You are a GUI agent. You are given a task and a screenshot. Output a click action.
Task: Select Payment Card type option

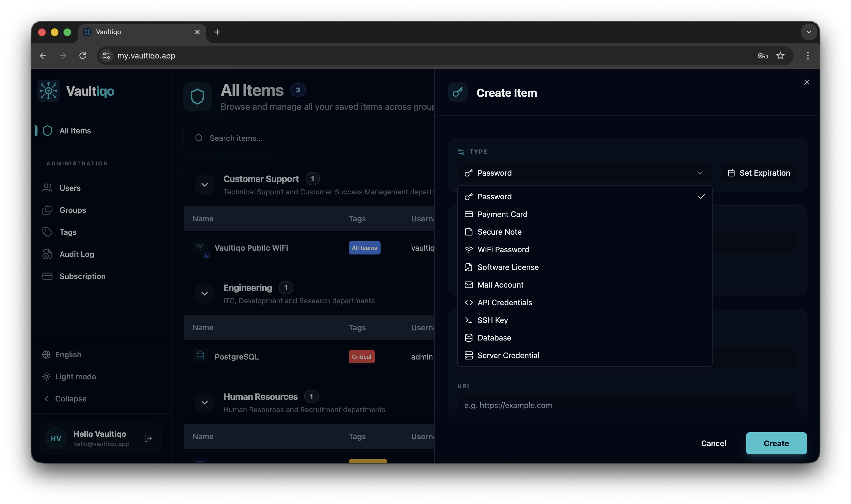pyautogui.click(x=584, y=214)
